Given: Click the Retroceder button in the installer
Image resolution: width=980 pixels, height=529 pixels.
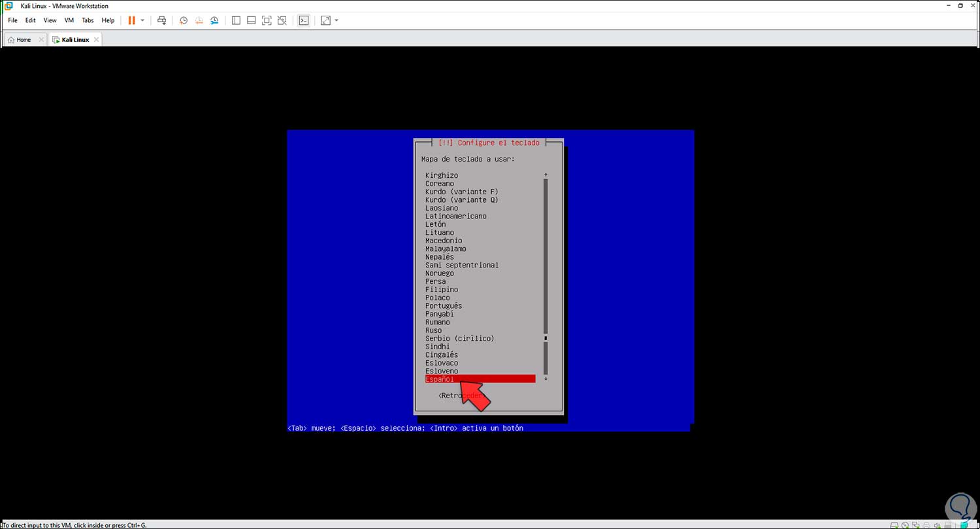Looking at the screenshot, I should tap(461, 396).
